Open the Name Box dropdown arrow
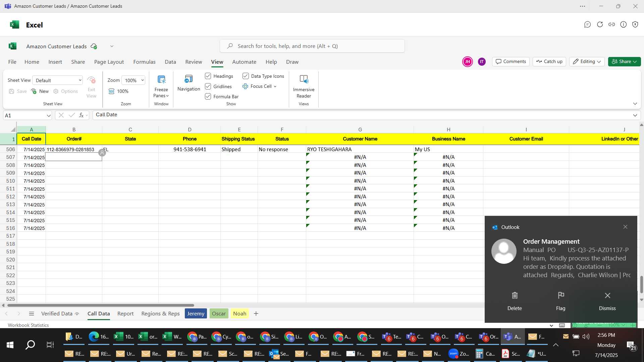 [49, 116]
